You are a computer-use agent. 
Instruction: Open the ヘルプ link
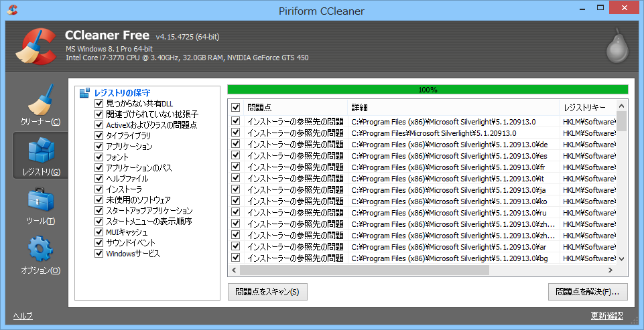(23, 316)
